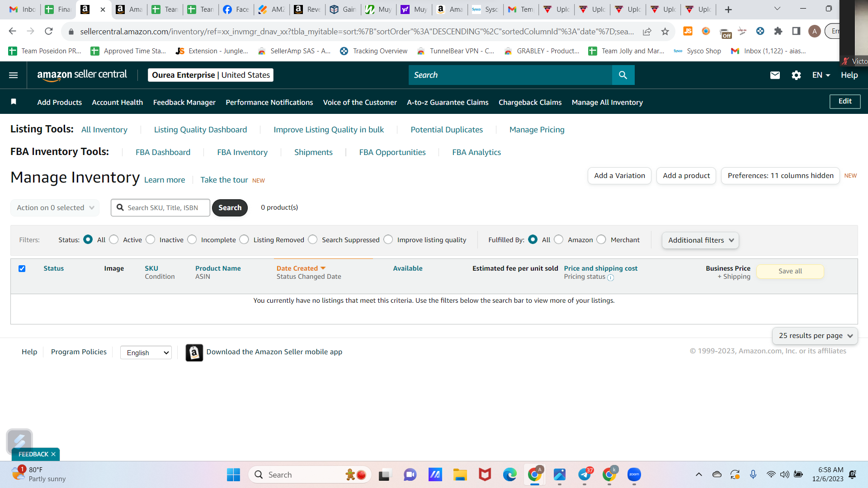Open the side panel icon in Chrome toolbar
This screenshot has width=868, height=488.
coord(796,31)
